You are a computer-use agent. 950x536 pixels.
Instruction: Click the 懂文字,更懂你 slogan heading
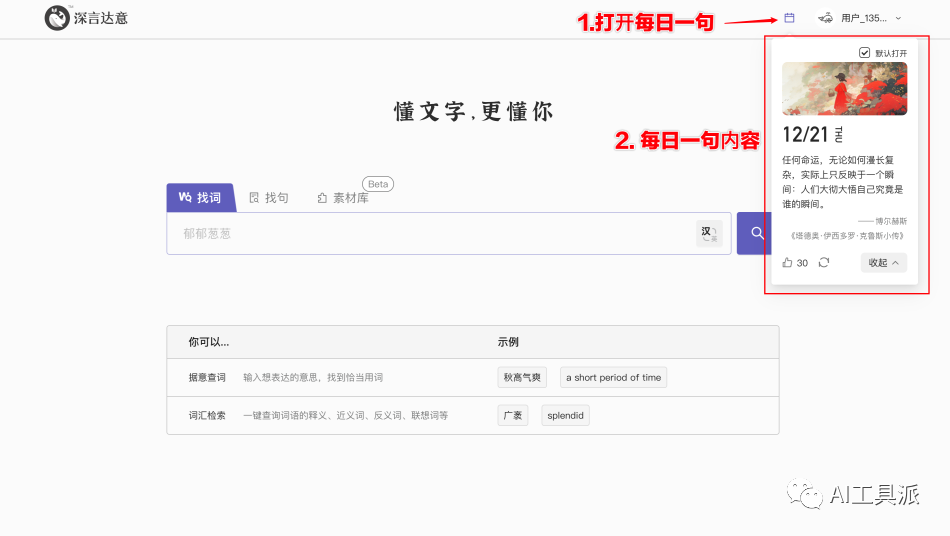(473, 111)
